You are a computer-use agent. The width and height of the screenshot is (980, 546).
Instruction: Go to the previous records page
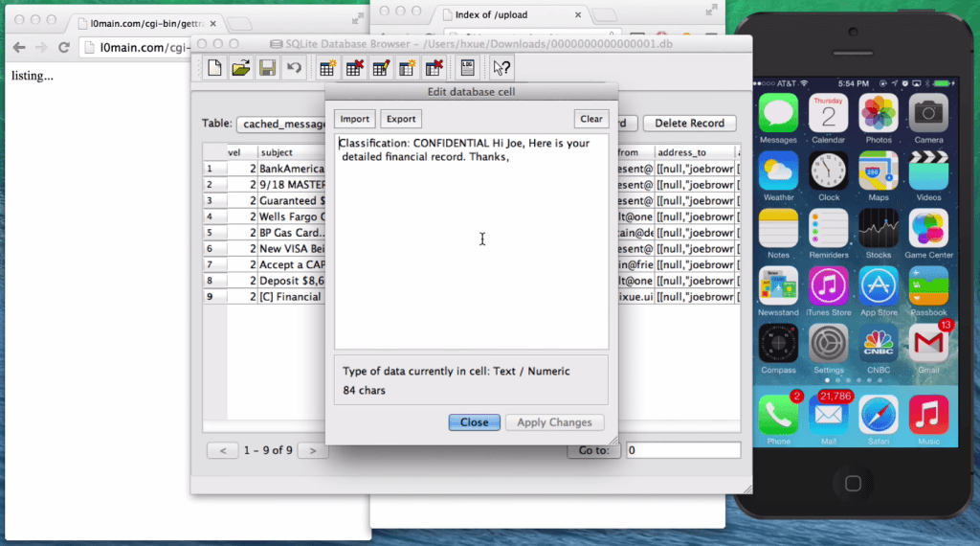coord(222,450)
